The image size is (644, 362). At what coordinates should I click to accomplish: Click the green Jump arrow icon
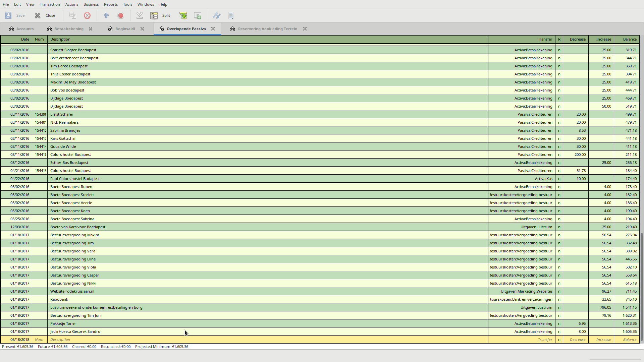(x=183, y=15)
